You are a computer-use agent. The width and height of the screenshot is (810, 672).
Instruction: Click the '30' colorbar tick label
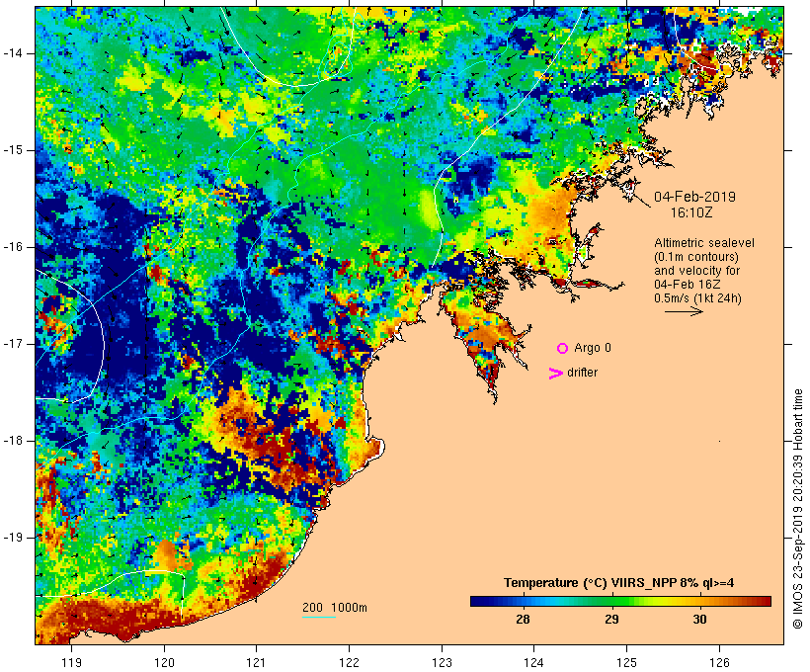699,619
